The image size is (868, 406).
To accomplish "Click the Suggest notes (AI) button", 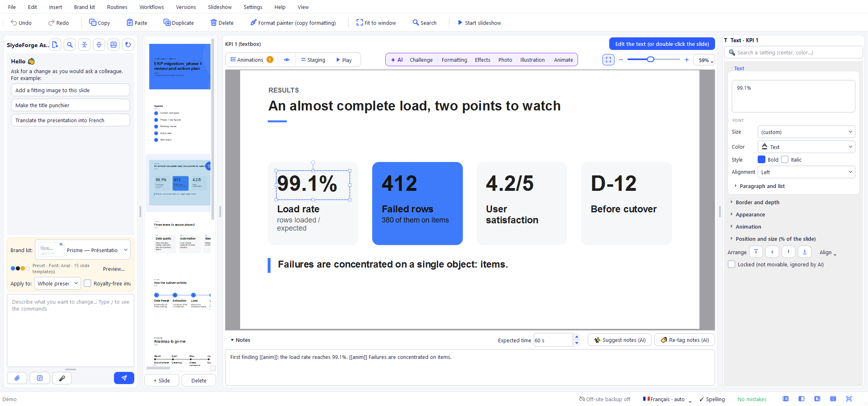I will click(620, 340).
